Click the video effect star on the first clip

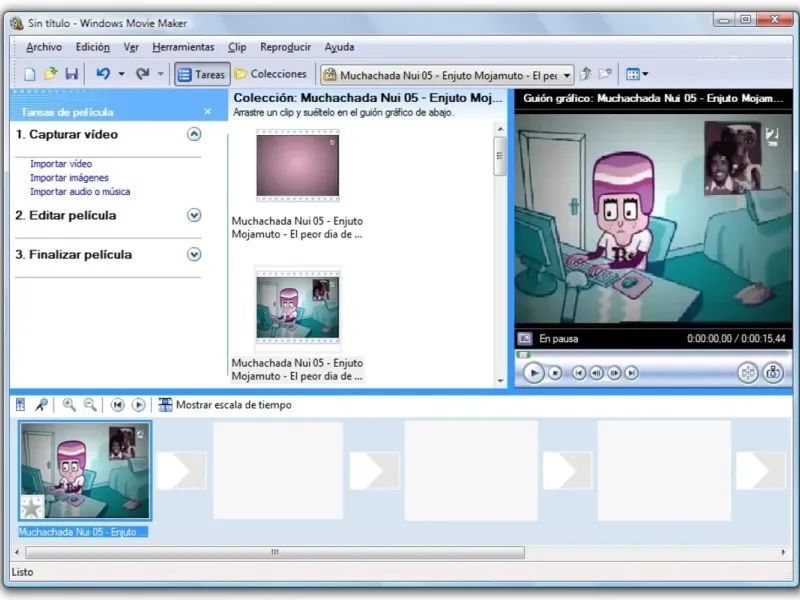click(x=32, y=506)
